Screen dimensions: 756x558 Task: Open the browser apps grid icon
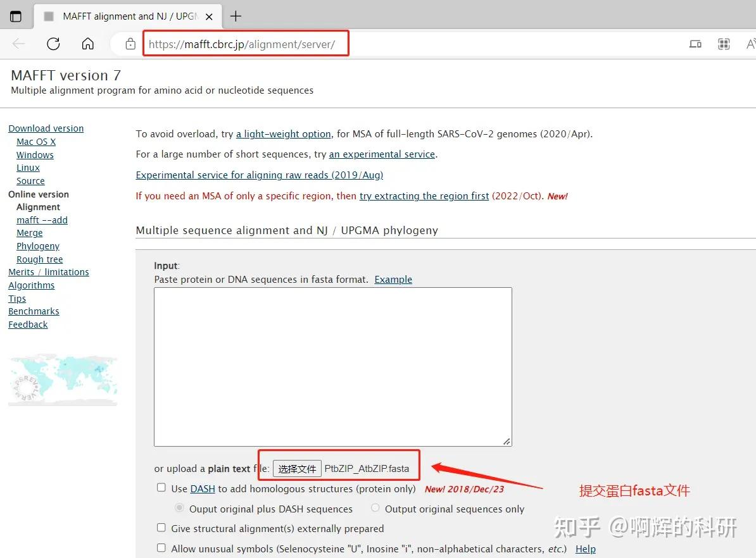click(724, 44)
